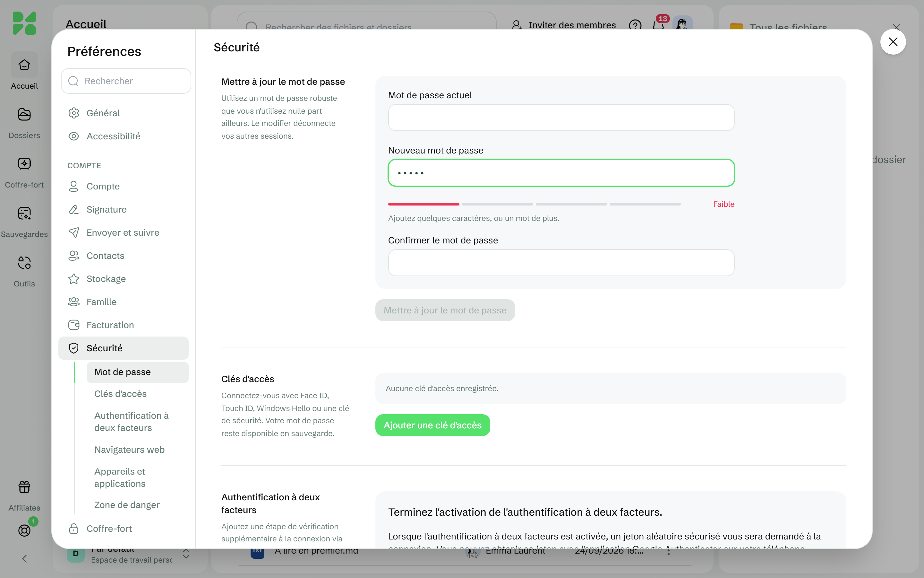Click the Confirmer le mot de passe field
Image resolution: width=924 pixels, height=578 pixels.
tap(561, 263)
